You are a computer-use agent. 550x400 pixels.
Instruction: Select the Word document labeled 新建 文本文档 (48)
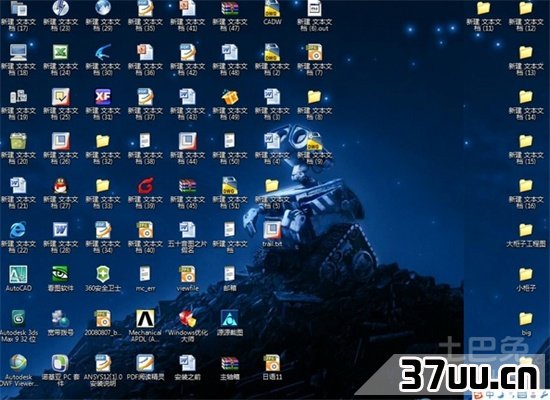coord(230,52)
